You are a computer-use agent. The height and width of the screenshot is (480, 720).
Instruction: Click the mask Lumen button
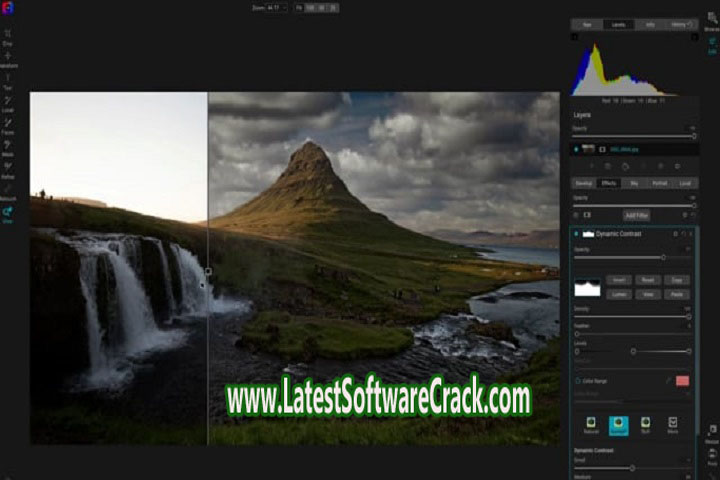(x=619, y=294)
